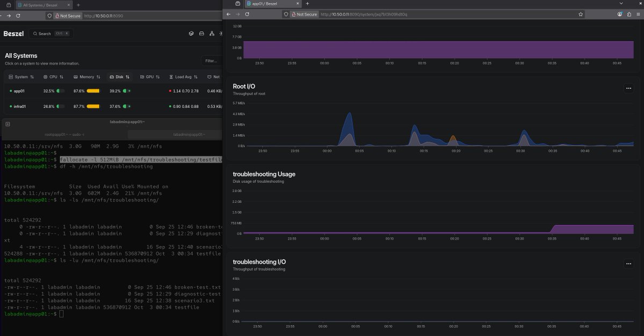Image resolution: width=644 pixels, height=336 pixels.
Task: Open troubleshooting I/O chart options menu
Action: pyautogui.click(x=628, y=264)
